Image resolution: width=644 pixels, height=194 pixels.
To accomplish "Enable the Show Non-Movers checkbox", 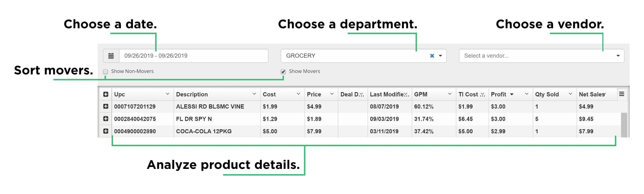I will pos(106,72).
